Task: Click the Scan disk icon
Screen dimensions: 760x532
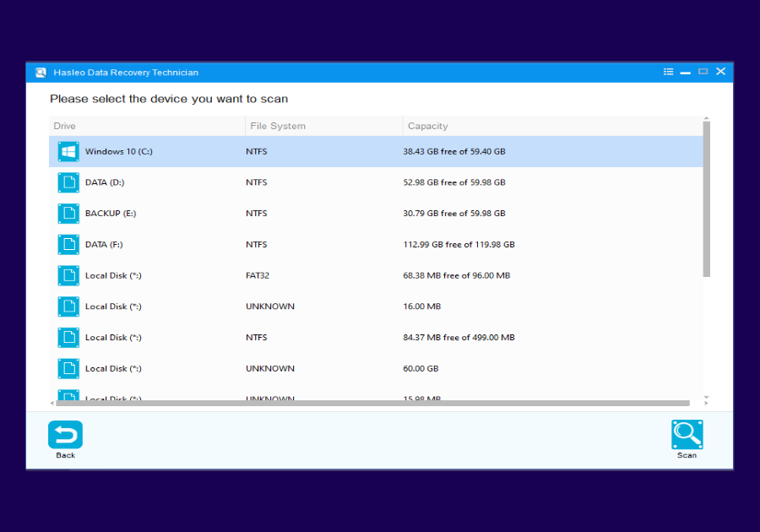Action: [x=687, y=433]
